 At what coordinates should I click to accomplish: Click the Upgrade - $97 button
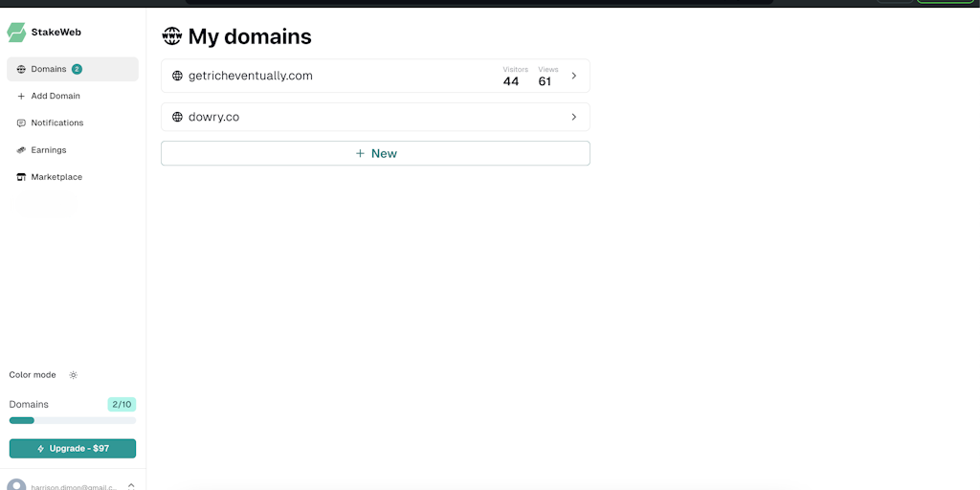(x=73, y=449)
